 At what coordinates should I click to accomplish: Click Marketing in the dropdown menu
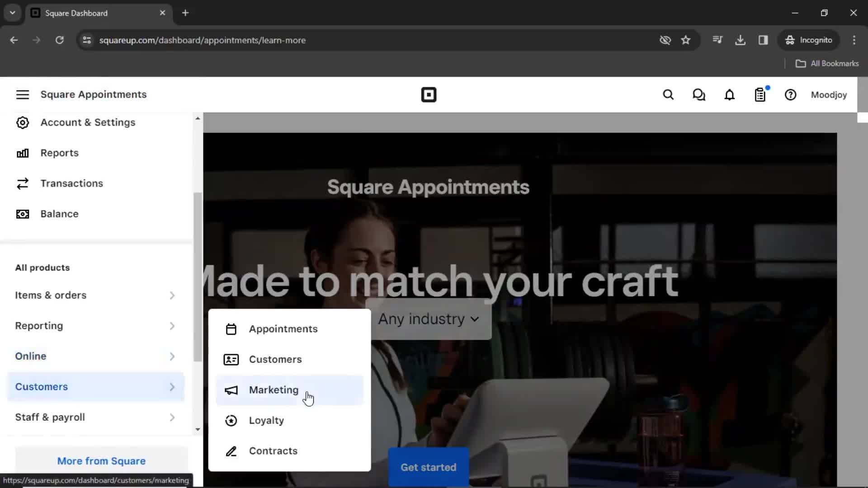(x=274, y=389)
